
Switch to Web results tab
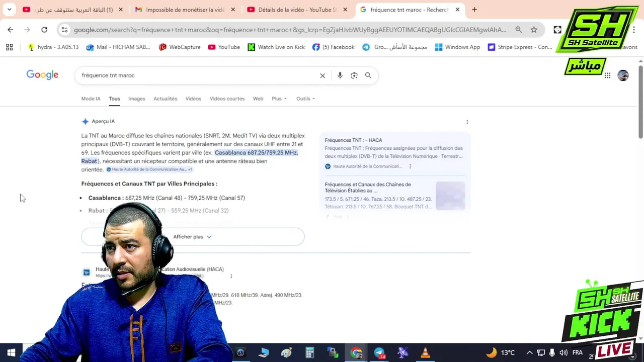[x=258, y=99]
